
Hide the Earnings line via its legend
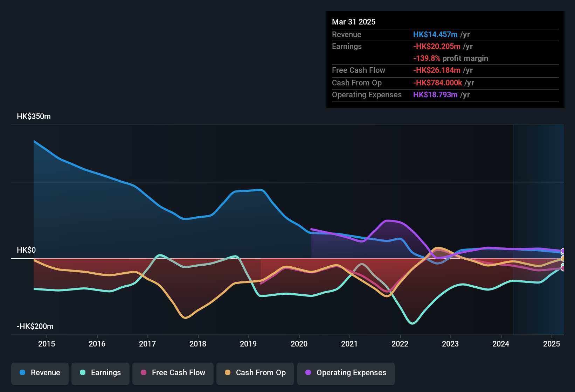101,373
